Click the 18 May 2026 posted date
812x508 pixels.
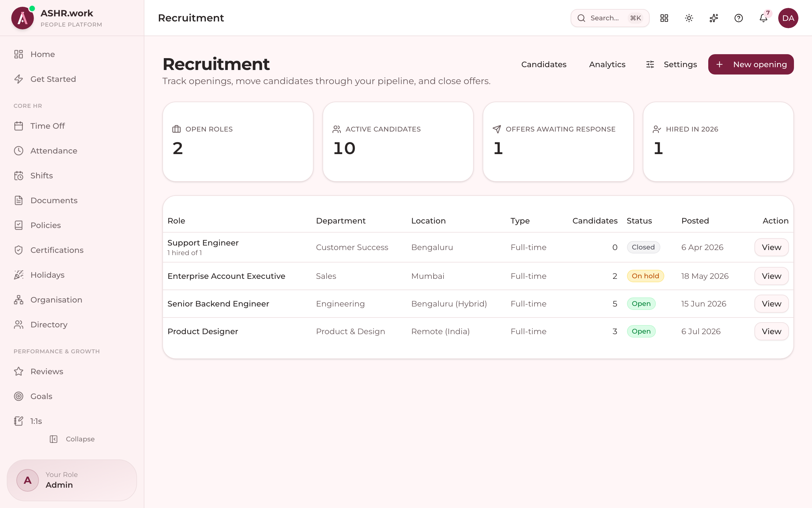tap(705, 276)
